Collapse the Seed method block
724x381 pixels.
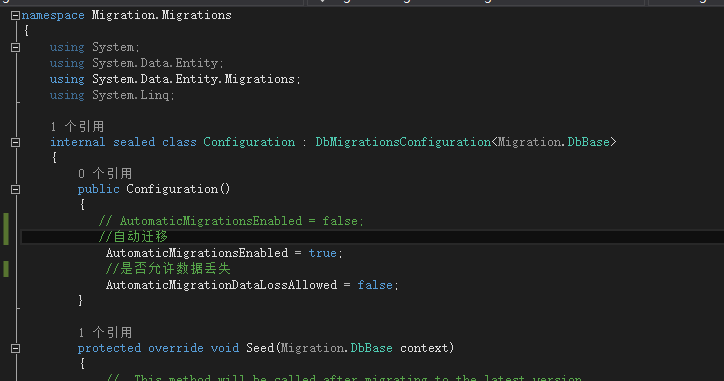tap(15, 349)
